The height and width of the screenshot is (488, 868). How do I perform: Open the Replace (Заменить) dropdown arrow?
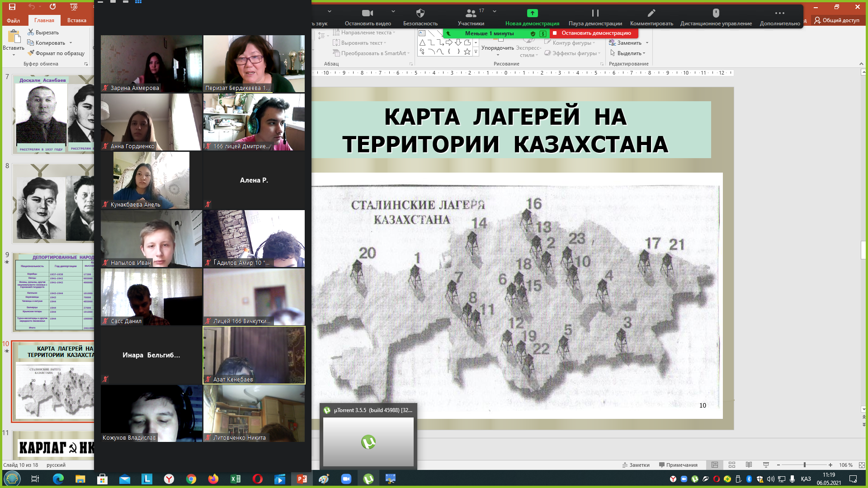tap(647, 43)
